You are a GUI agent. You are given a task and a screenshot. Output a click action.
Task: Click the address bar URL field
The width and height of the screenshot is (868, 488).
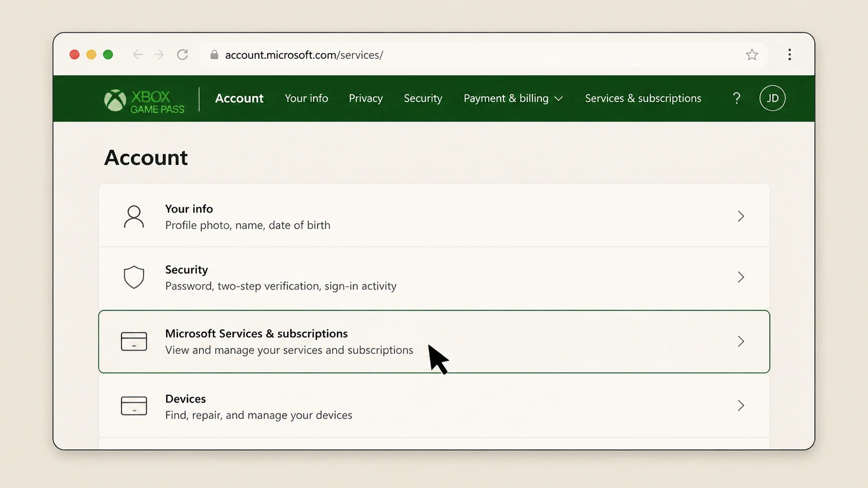pyautogui.click(x=484, y=55)
